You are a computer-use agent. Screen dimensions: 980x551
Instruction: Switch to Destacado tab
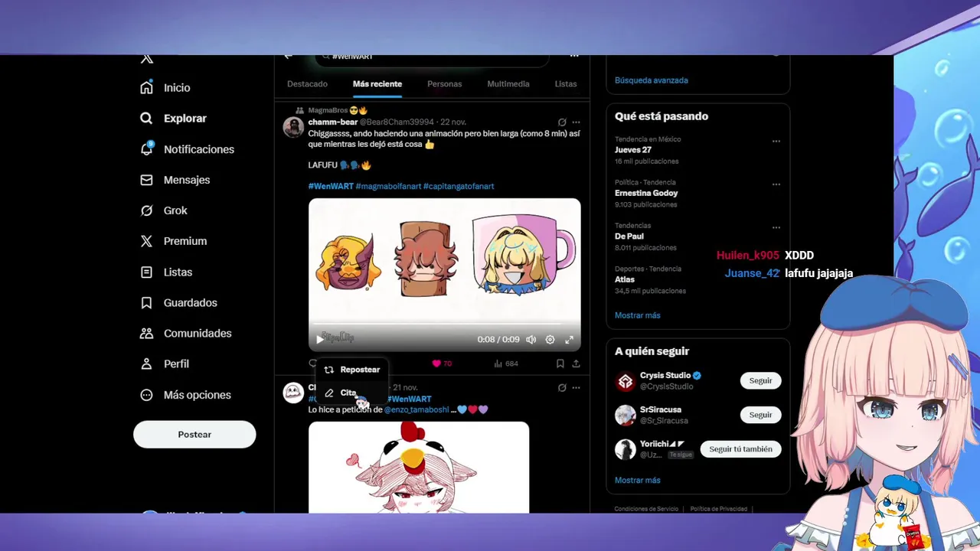[307, 84]
